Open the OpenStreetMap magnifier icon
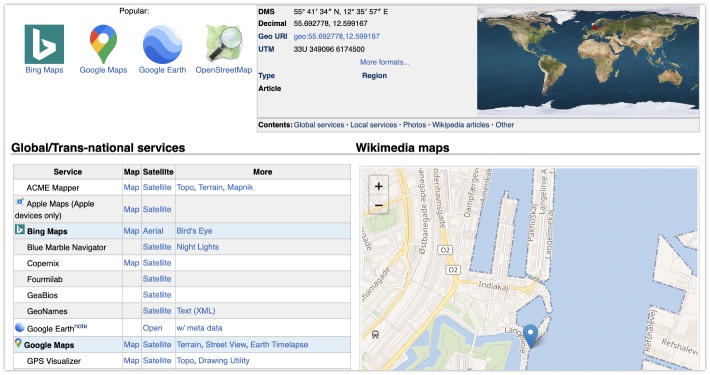The width and height of the screenshot is (710, 375). (224, 43)
